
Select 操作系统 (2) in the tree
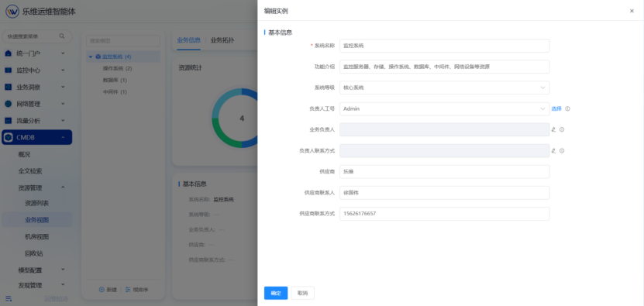[x=118, y=68]
